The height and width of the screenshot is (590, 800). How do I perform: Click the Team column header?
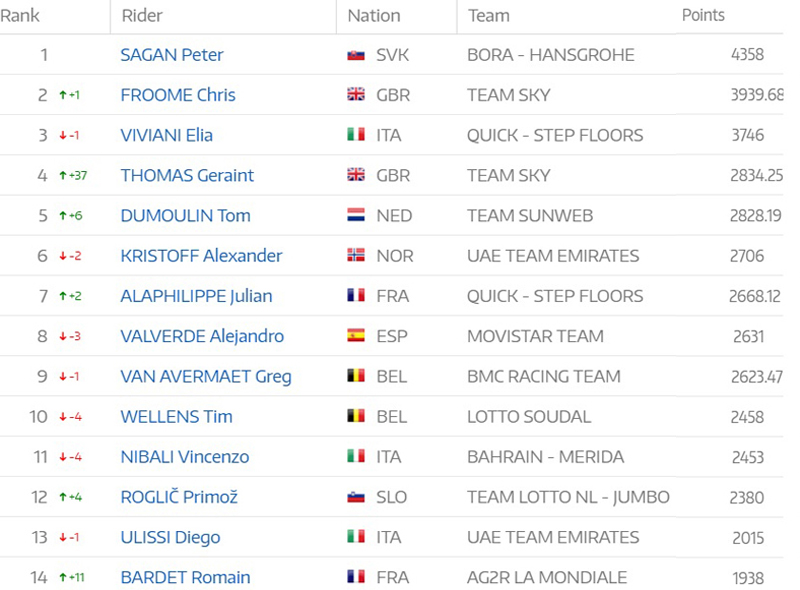[488, 15]
